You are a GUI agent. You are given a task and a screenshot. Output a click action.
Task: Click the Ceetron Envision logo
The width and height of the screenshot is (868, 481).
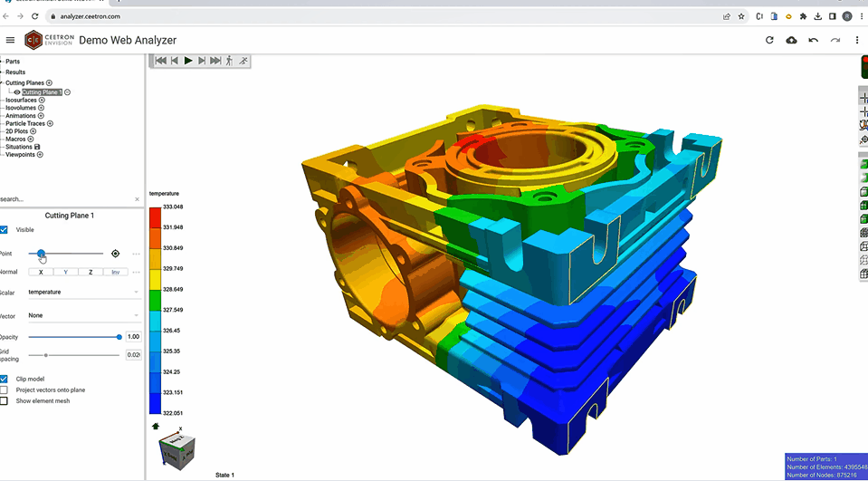(49, 40)
